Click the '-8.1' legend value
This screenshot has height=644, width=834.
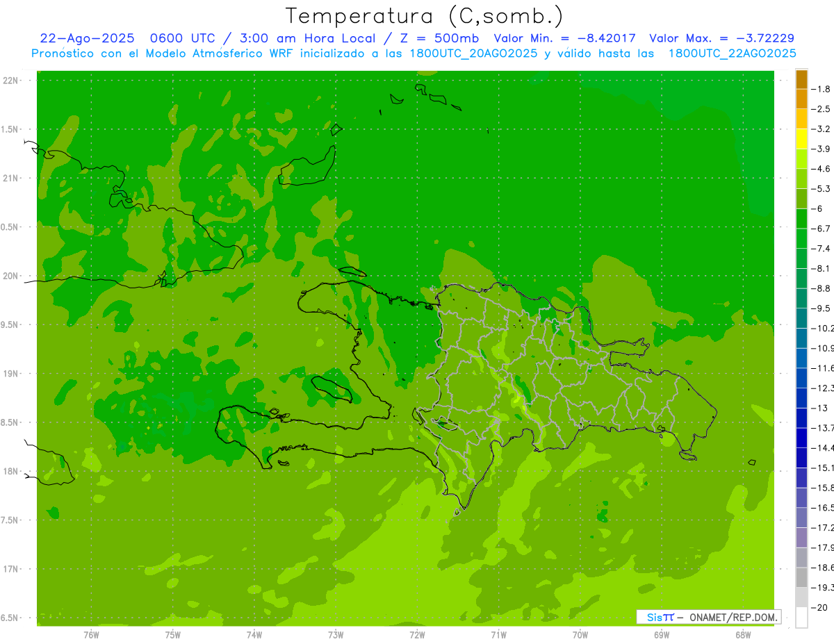tap(821, 268)
